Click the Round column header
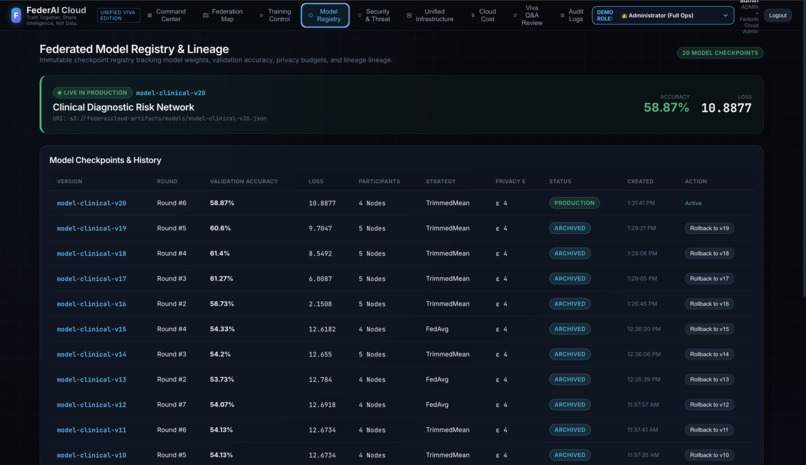This screenshot has height=465, width=806. (x=167, y=181)
